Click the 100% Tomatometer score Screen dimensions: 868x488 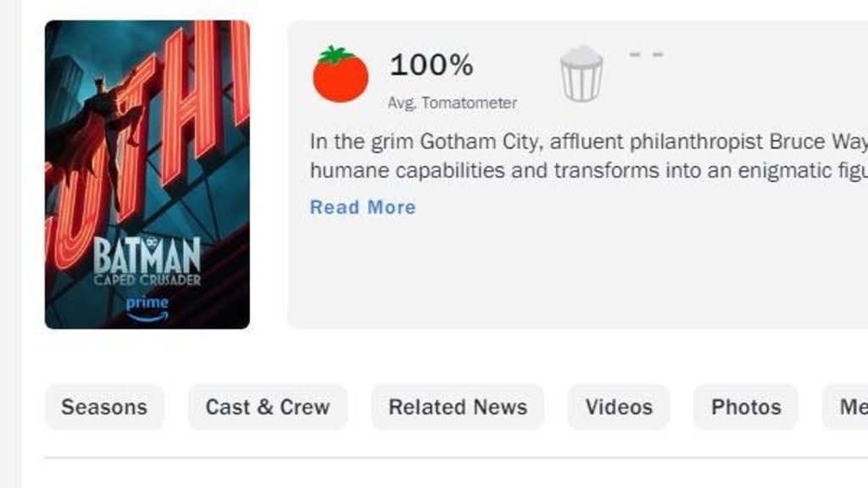tap(431, 65)
